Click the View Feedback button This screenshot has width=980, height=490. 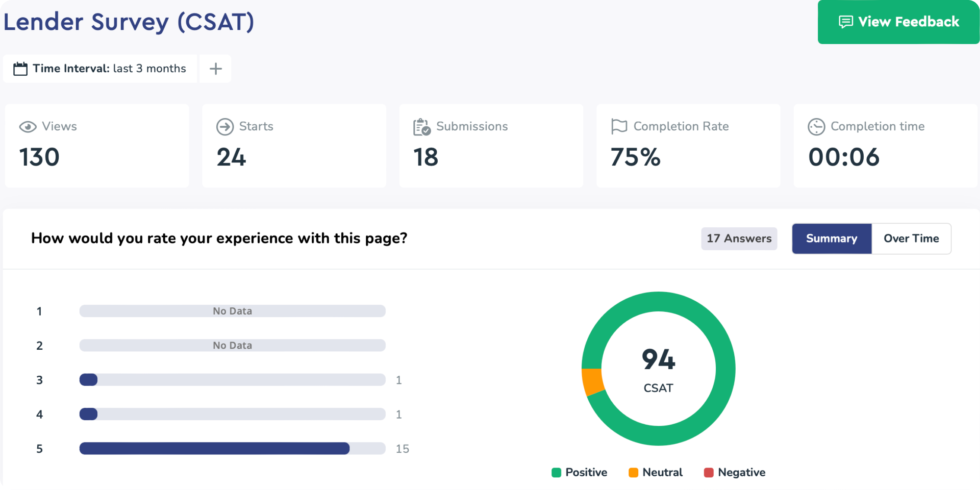pos(898,22)
